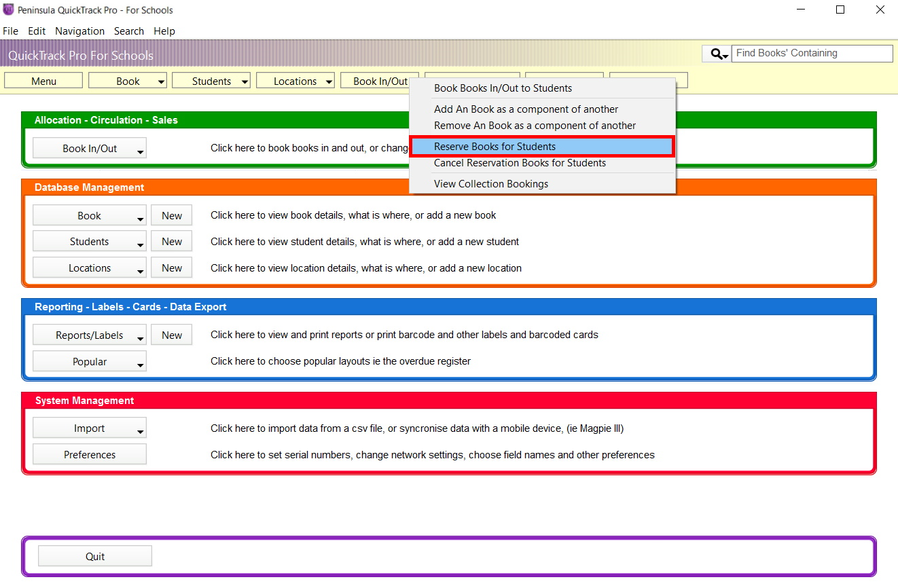Expand the Students toolbar dropdown arrow
This screenshot has height=588, width=898.
tap(245, 81)
